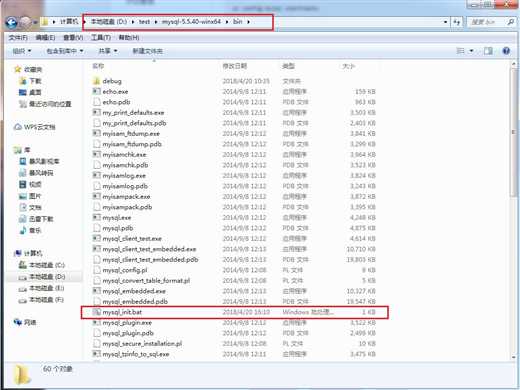This screenshot has width=520, height=390.
Task: Click the mysql_plugin.exe application icon
Action: click(x=96, y=323)
